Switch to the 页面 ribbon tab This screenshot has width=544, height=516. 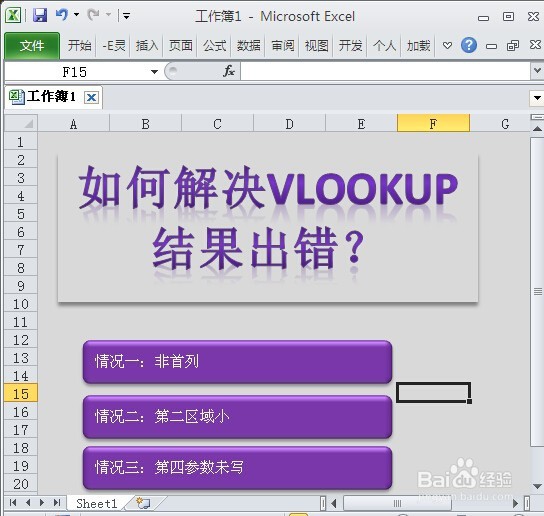click(x=180, y=45)
